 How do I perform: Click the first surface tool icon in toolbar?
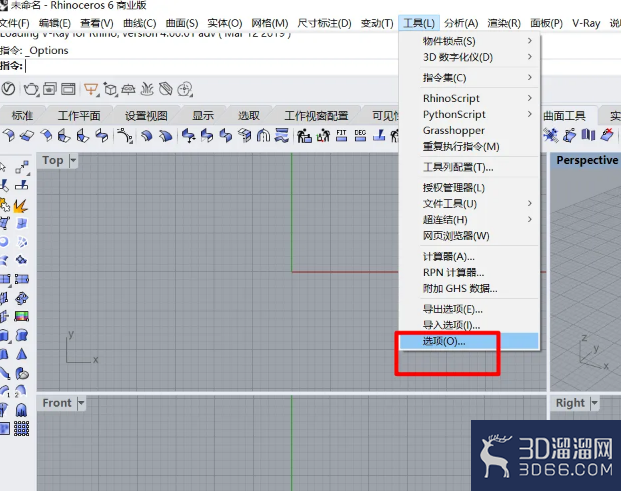click(x=9, y=136)
